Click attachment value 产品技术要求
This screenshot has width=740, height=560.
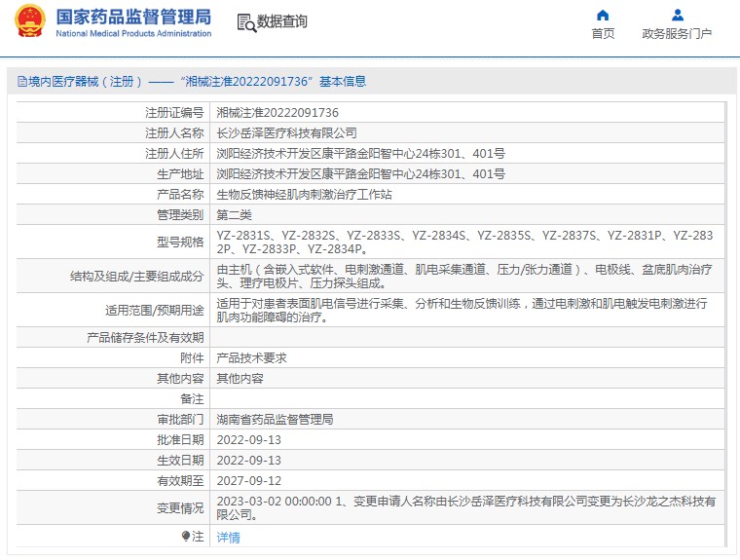click(251, 357)
